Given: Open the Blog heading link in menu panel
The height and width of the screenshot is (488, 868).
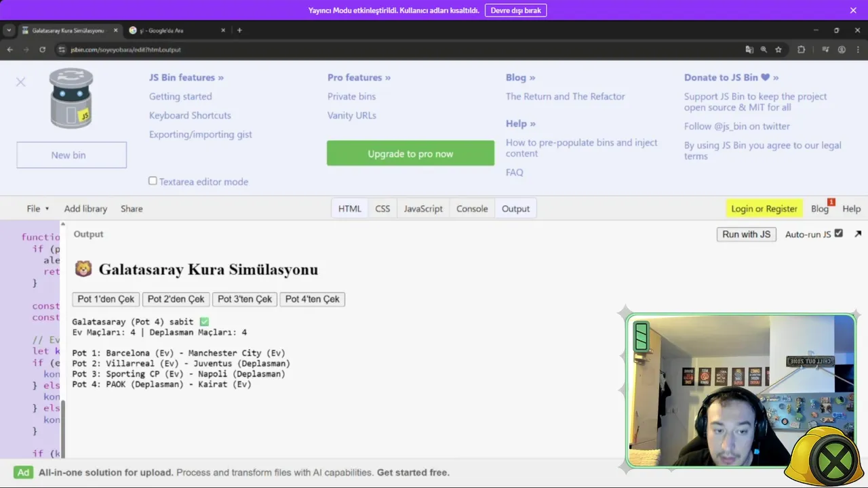Looking at the screenshot, I should coord(520,77).
